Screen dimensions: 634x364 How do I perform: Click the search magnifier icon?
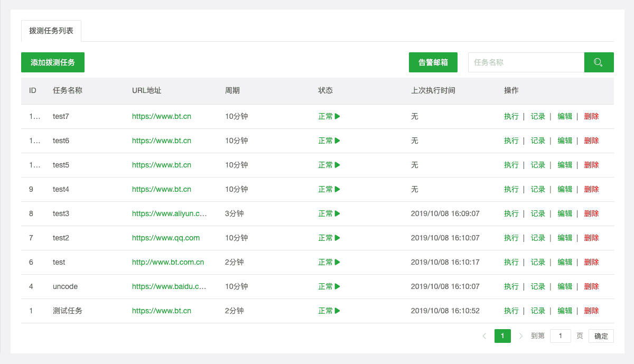tap(598, 62)
